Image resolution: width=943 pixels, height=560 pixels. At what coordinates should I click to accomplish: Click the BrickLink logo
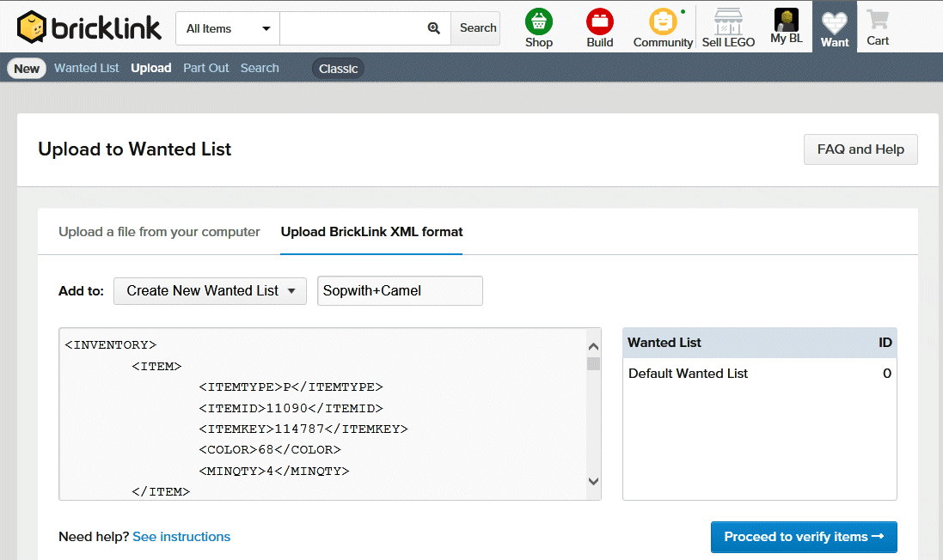tap(89, 27)
